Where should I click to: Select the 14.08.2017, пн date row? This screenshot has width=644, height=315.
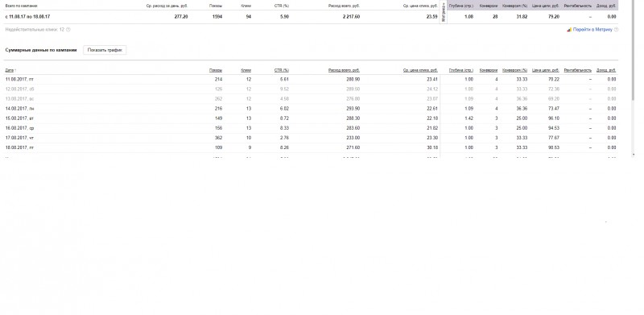(312, 109)
